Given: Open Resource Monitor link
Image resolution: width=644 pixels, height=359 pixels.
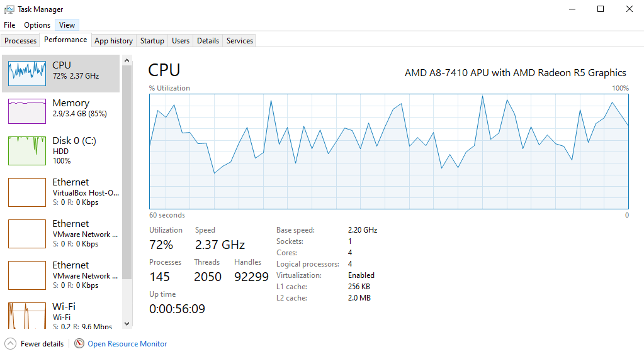Looking at the screenshot, I should [x=127, y=344].
